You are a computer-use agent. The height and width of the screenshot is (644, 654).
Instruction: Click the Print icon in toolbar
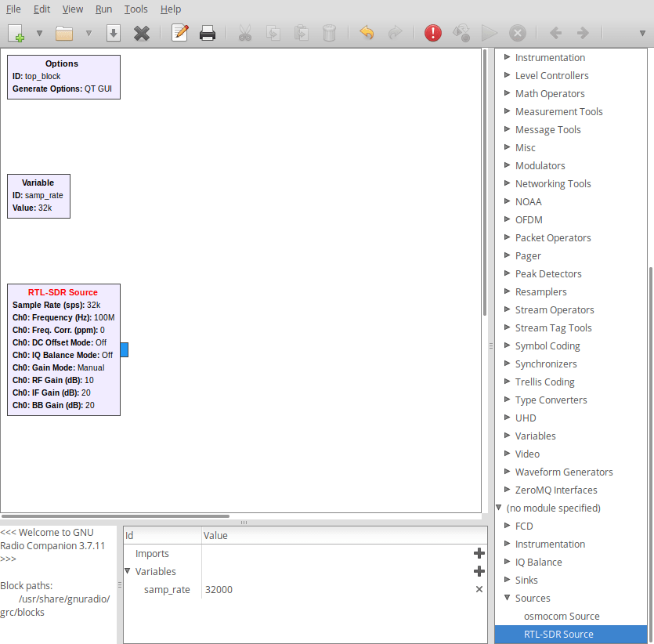[207, 33]
